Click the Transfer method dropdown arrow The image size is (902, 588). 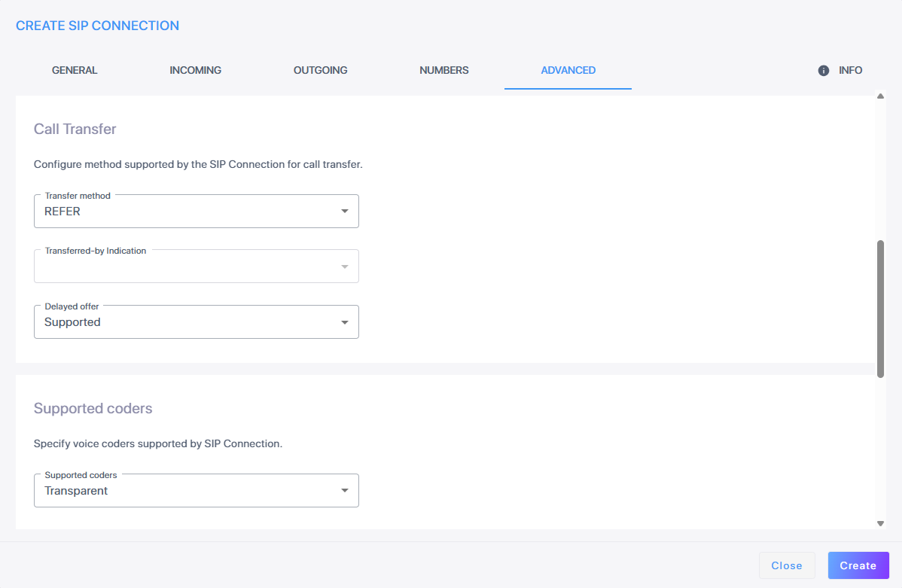click(x=345, y=212)
